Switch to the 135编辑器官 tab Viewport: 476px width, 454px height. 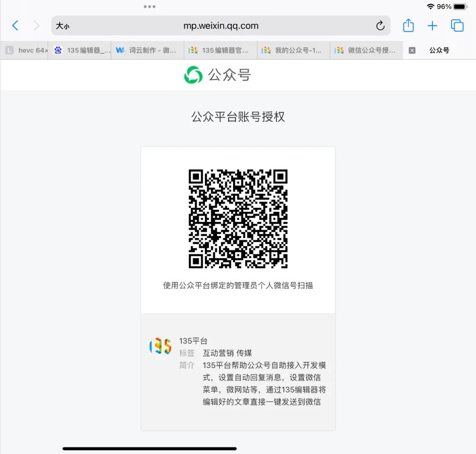pyautogui.click(x=221, y=50)
